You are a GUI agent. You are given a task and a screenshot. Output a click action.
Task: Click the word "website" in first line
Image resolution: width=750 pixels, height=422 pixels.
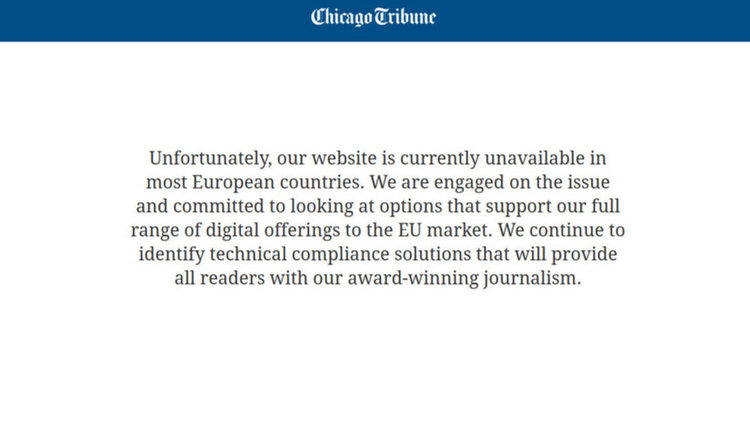[x=344, y=158]
